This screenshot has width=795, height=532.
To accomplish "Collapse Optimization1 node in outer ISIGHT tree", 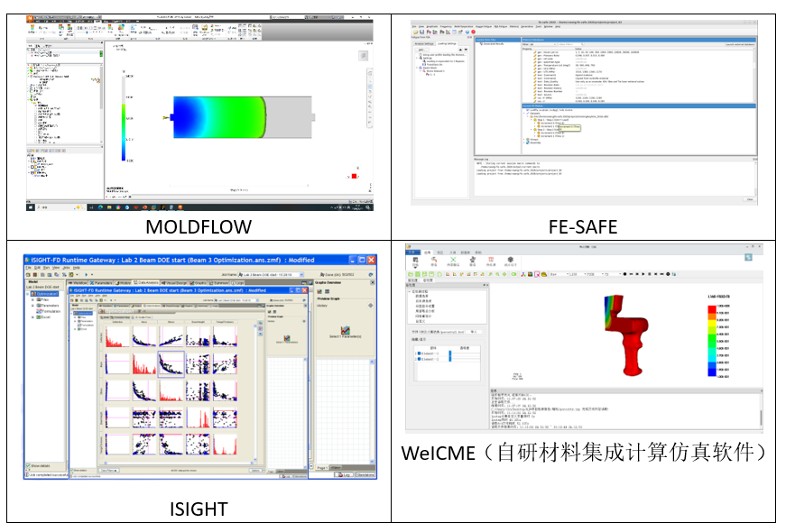I will point(27,294).
